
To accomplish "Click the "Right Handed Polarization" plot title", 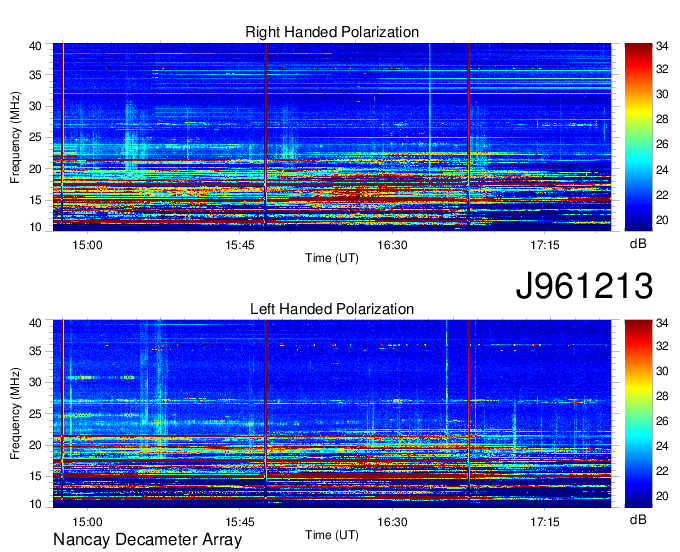I will 332,32.
